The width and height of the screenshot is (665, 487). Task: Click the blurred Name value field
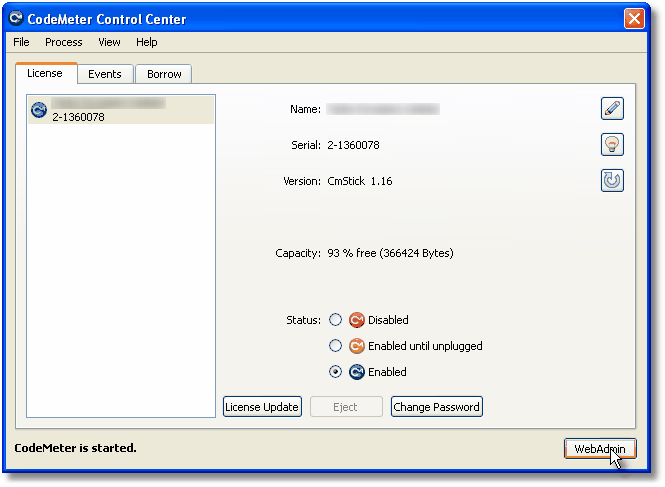[x=383, y=109]
